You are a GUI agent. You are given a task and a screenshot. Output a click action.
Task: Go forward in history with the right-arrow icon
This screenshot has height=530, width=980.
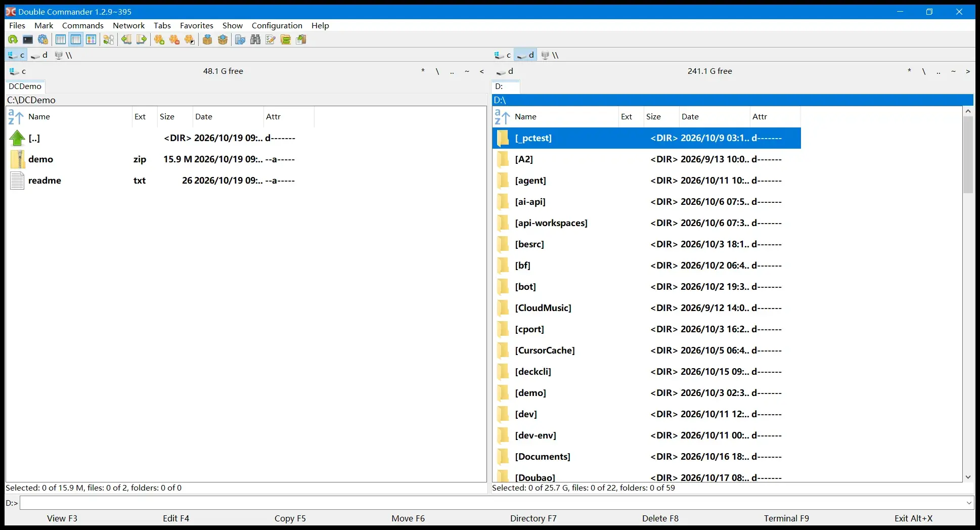pos(142,39)
